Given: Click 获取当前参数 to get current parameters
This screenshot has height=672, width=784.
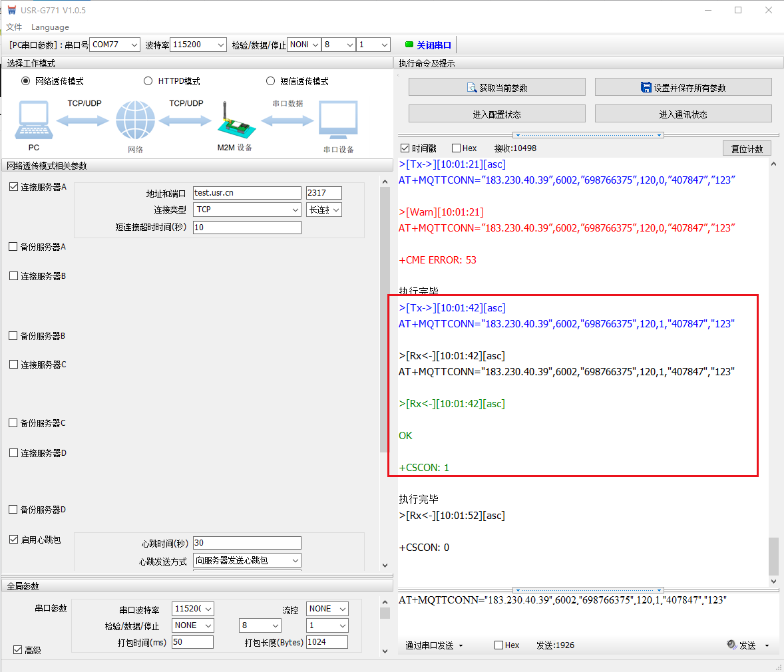Looking at the screenshot, I should pyautogui.click(x=496, y=87).
